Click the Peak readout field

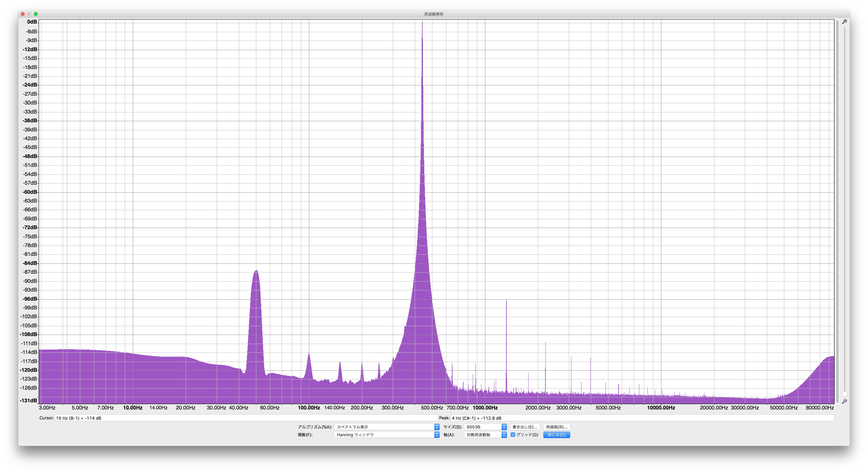642,418
